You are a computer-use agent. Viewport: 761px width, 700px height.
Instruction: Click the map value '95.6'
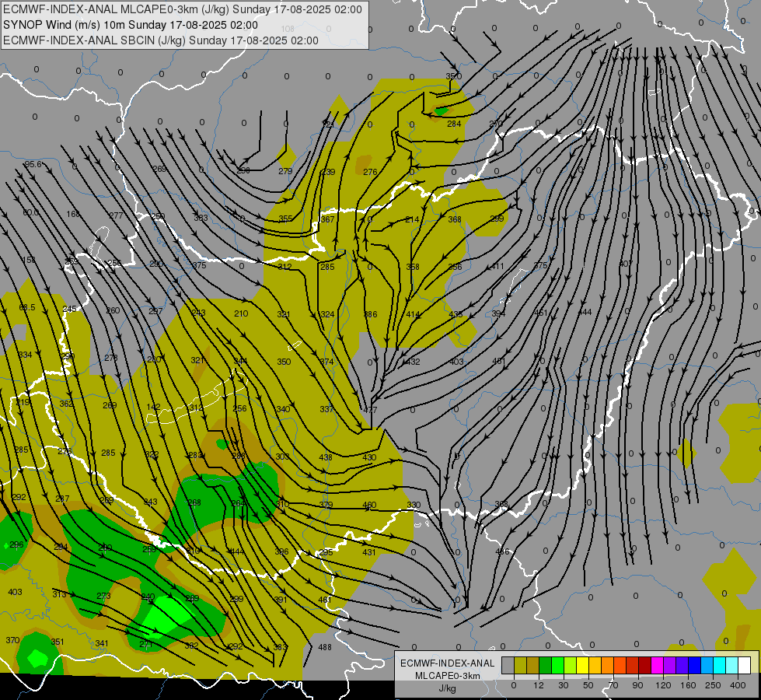33,164
